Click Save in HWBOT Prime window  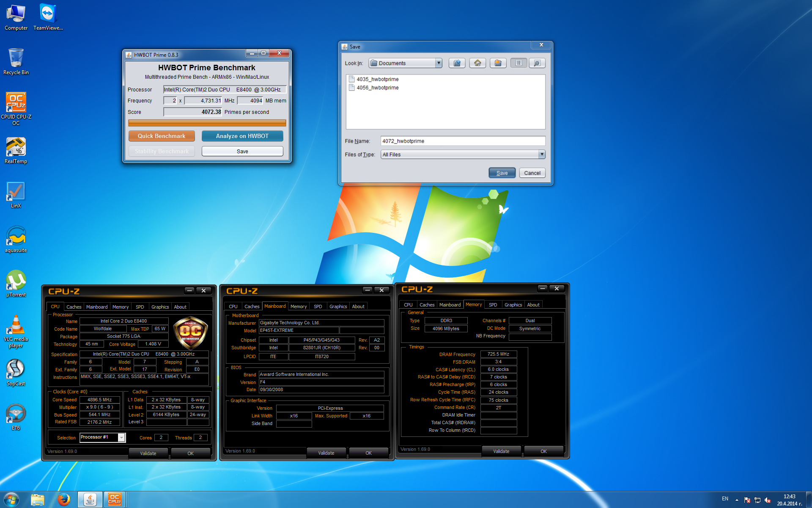242,151
